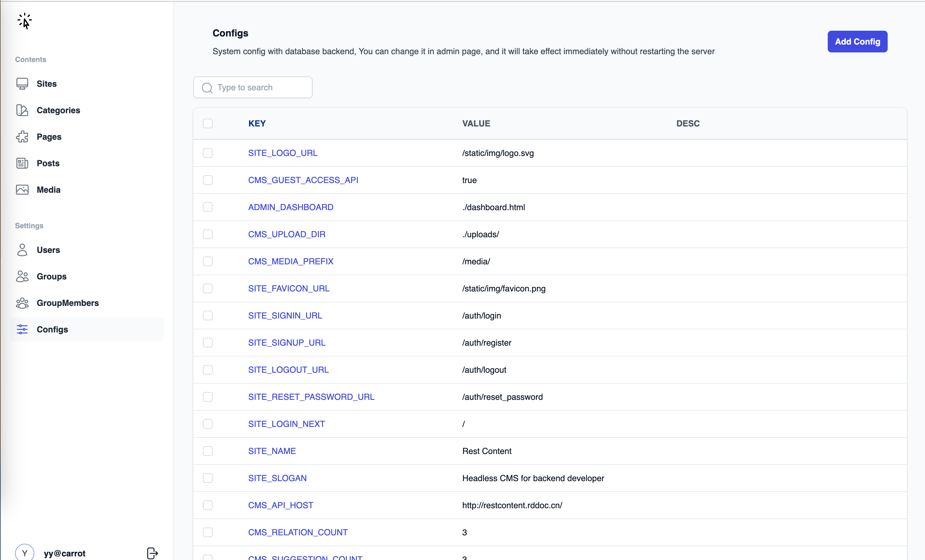The height and width of the screenshot is (560, 925).
Task: Tick the SITE_NAME row checkbox
Action: 207,451
